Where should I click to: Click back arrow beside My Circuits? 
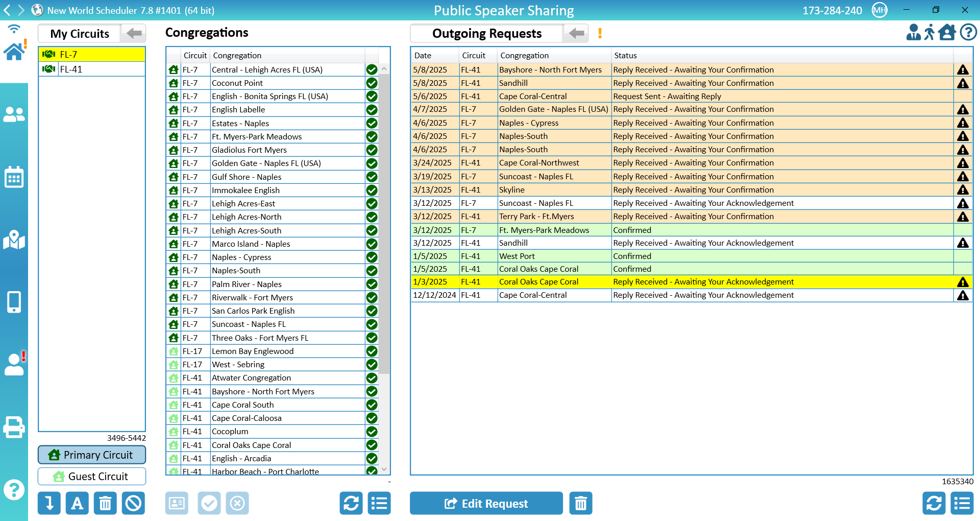pos(134,34)
